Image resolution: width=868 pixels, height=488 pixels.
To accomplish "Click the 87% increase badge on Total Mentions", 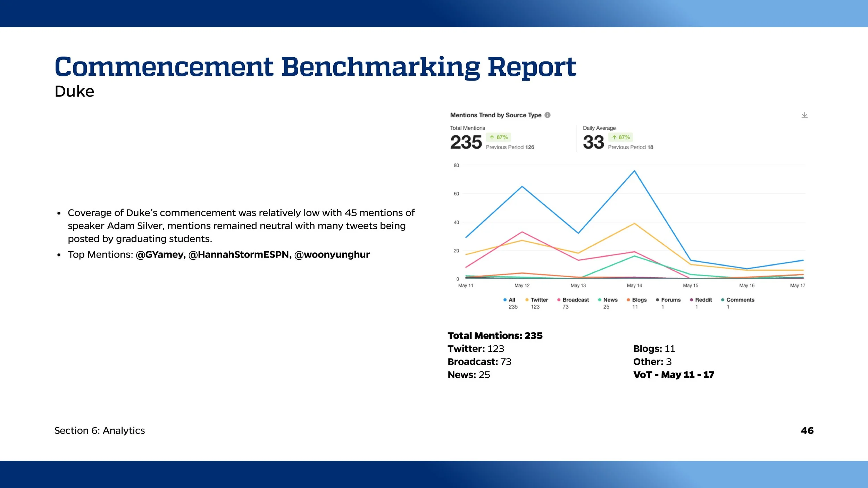I will pos(498,137).
